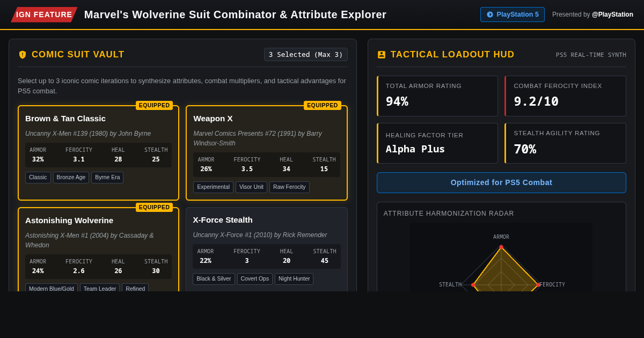Click the Equipped badge on Weapon X
644x338 pixels.
[323, 105]
